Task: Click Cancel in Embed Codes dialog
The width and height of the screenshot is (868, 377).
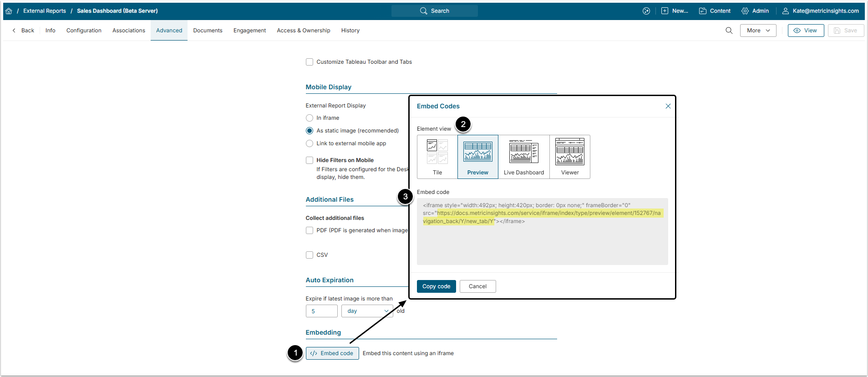Action: (x=478, y=286)
